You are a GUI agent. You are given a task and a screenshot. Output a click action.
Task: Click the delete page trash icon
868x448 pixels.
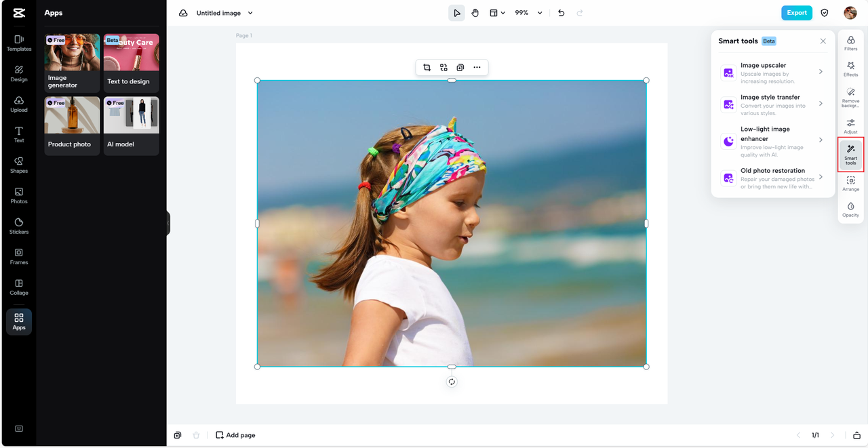click(x=197, y=435)
